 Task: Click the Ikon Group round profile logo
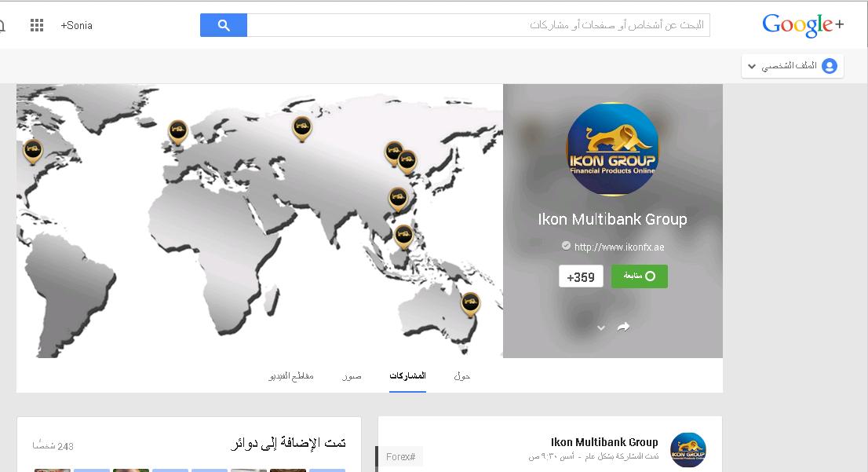click(613, 149)
